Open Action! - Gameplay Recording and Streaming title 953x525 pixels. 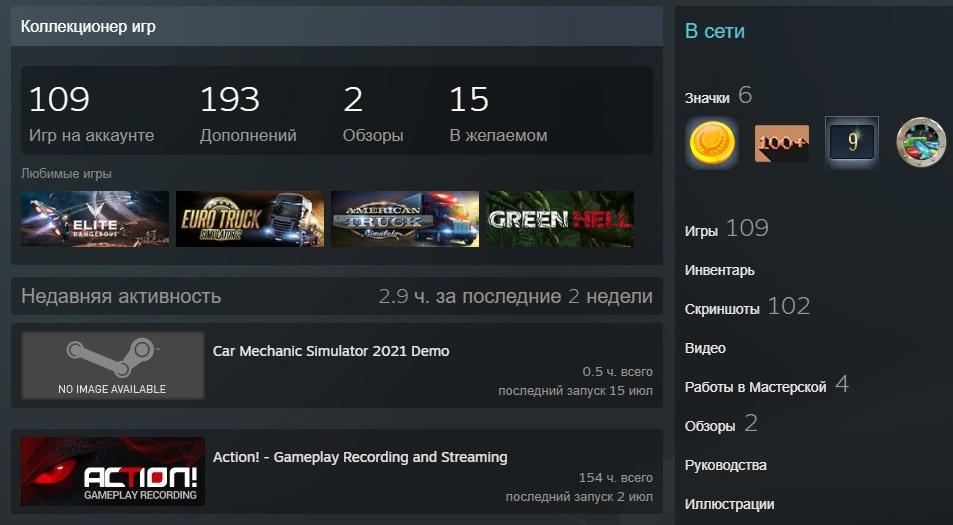pyautogui.click(x=360, y=457)
